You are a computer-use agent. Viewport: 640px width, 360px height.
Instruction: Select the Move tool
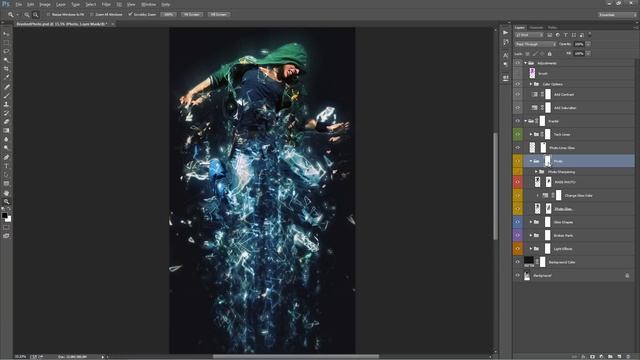tap(6, 34)
